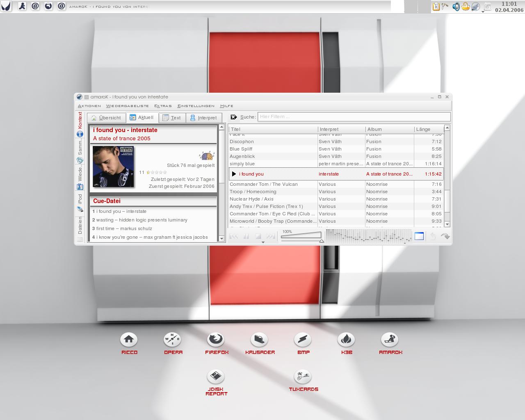Open the Wiedergabelisten sidebar tab
525x420 pixels.
coord(80,178)
